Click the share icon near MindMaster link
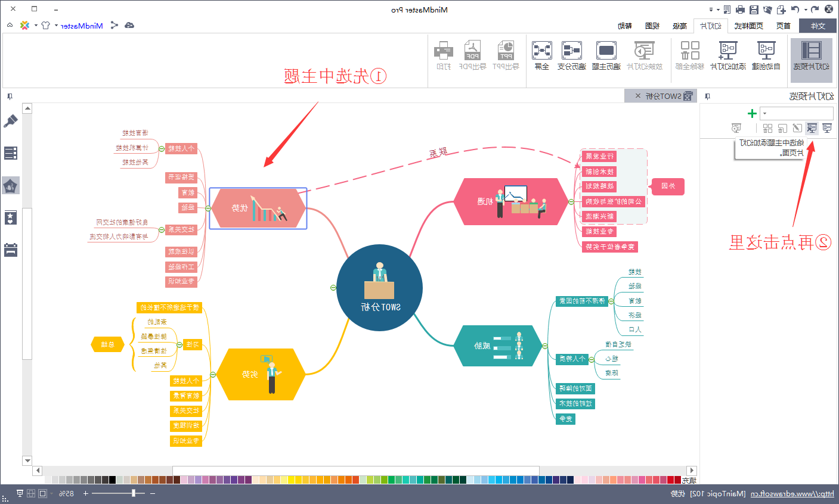 click(x=114, y=26)
